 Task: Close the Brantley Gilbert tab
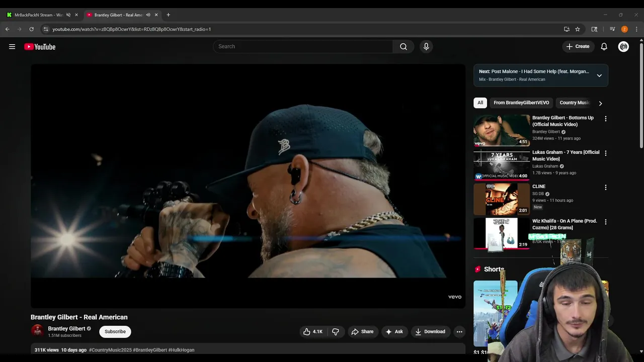(156, 15)
